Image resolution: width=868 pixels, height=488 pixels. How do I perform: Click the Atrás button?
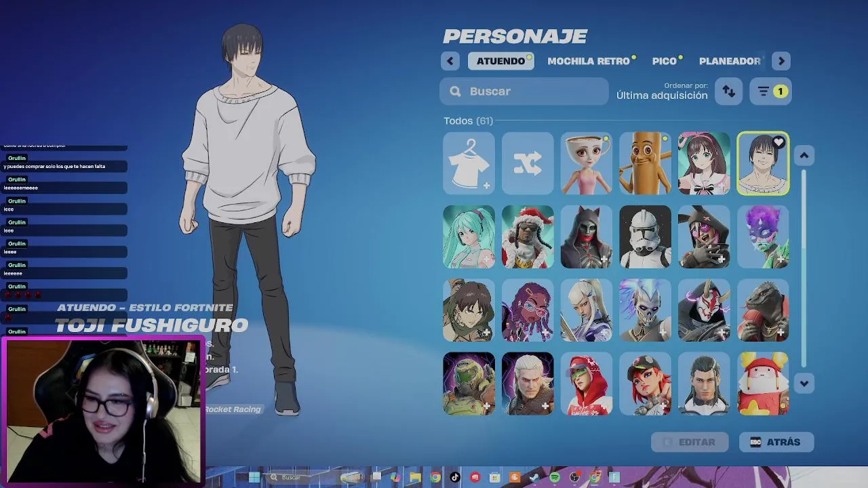coord(776,442)
